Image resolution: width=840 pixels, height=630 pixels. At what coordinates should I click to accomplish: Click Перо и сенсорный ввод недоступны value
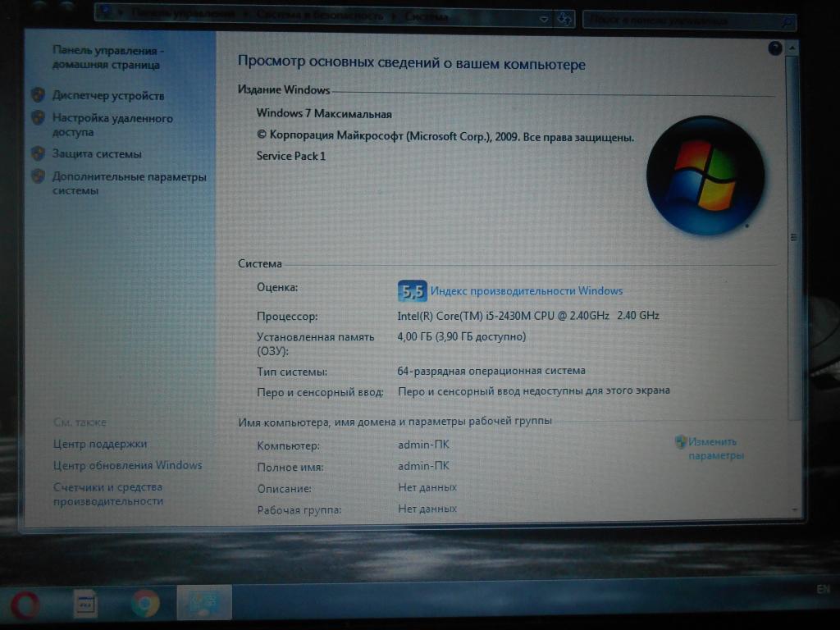pos(534,391)
